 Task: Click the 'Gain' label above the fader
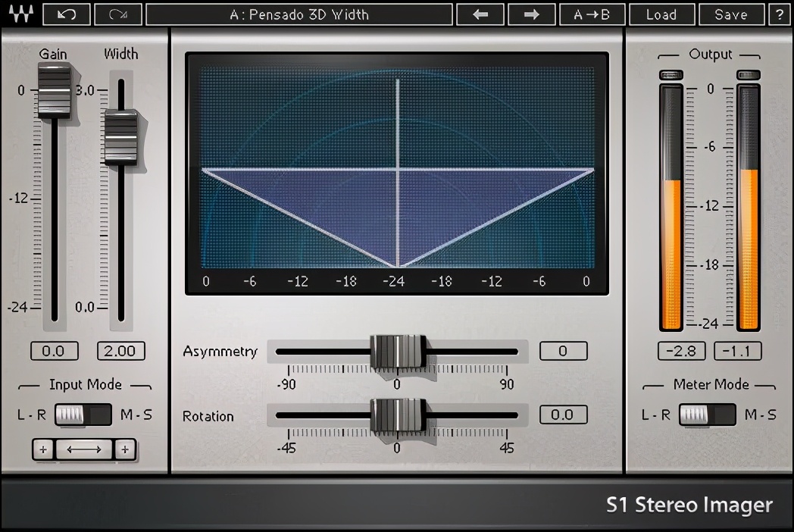coord(53,54)
